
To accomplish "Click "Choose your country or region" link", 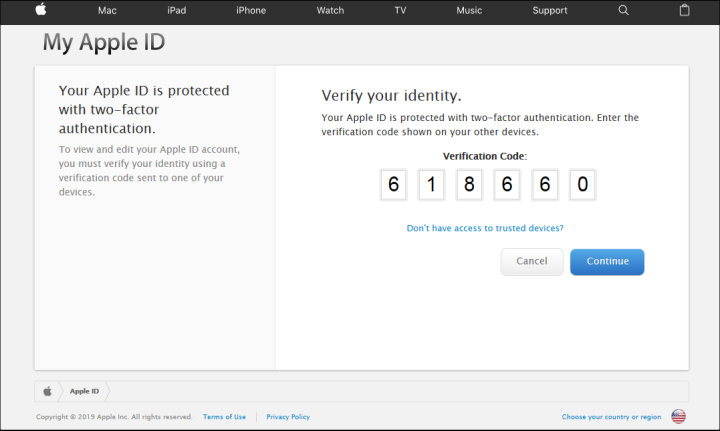I will click(x=611, y=416).
